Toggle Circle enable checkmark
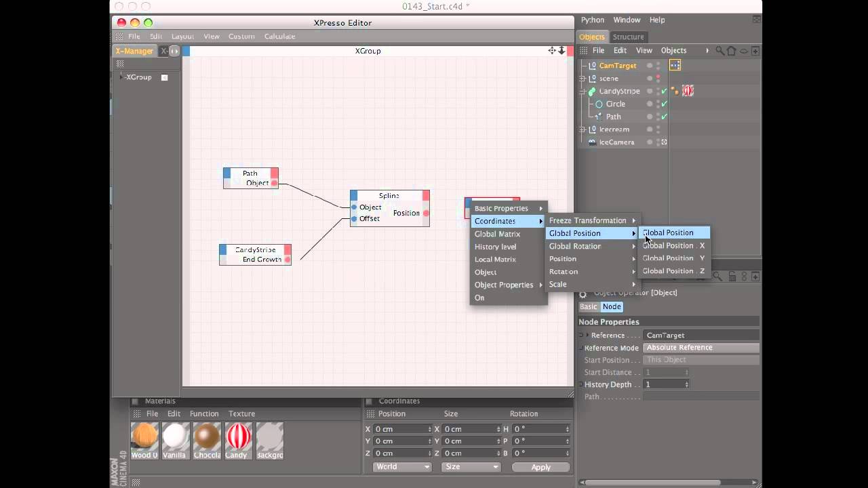Image resolution: width=868 pixels, height=488 pixels. click(x=664, y=104)
